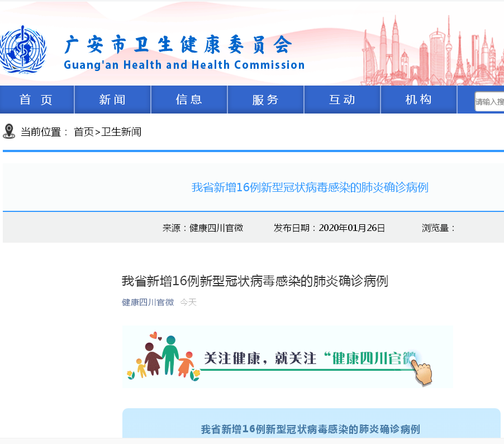504x444 pixels.
Task: Go to the 服务 menu
Action: pos(265,100)
